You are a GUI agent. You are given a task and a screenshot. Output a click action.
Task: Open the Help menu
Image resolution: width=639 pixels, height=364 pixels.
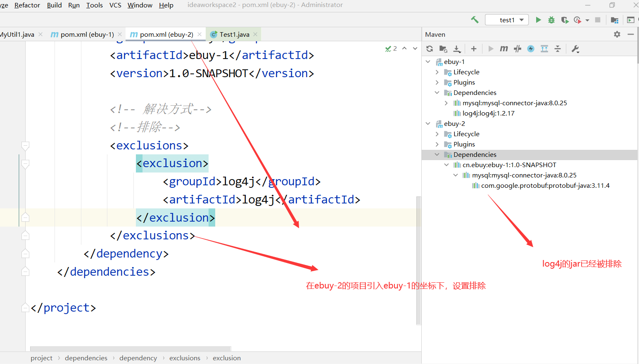click(166, 5)
